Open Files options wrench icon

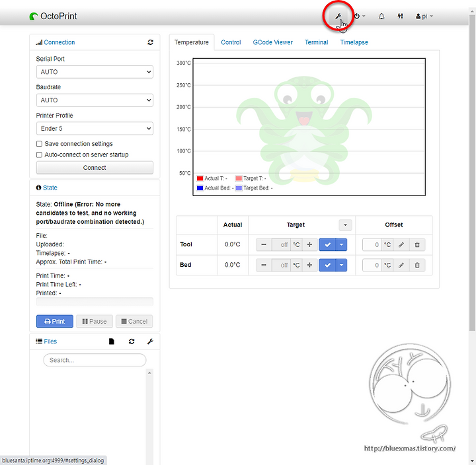tap(150, 341)
